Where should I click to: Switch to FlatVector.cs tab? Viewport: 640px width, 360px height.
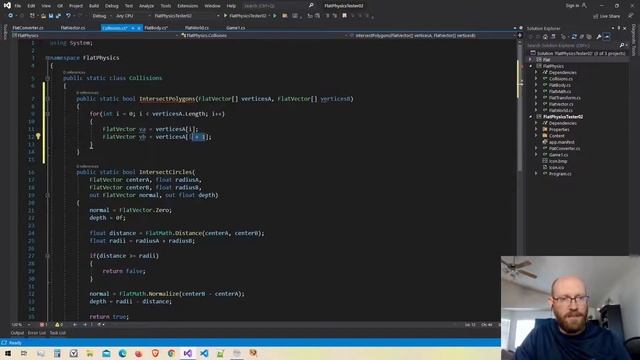click(73, 28)
